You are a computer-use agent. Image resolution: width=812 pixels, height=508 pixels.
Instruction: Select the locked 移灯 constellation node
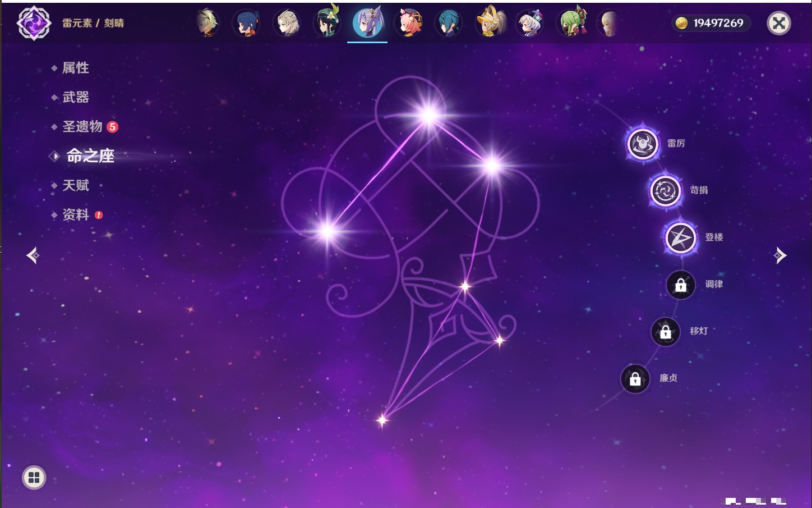(x=666, y=332)
